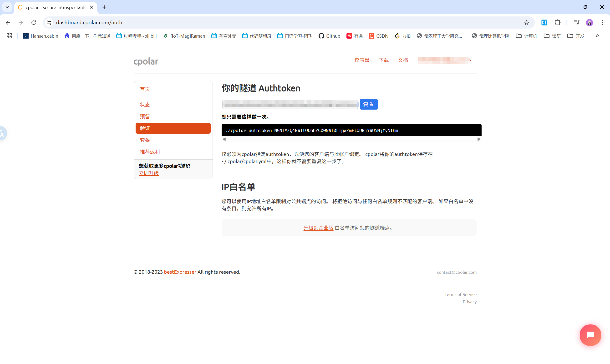Open the 升级到企业版 link
The width and height of the screenshot is (610, 364).
318,228
